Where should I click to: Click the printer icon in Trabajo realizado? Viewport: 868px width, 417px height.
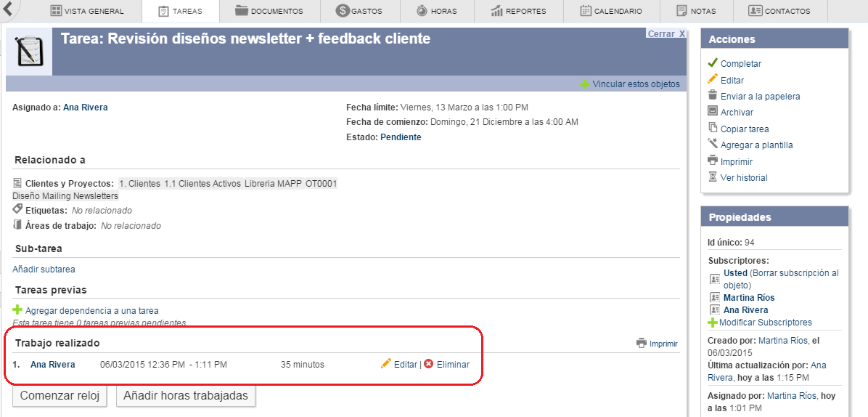pos(641,344)
